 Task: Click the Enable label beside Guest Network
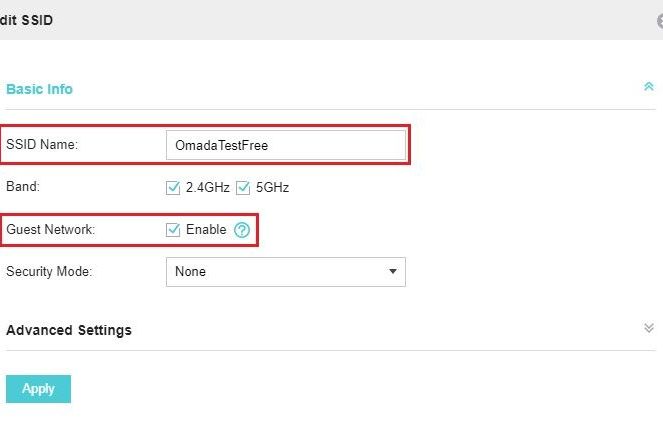point(206,229)
